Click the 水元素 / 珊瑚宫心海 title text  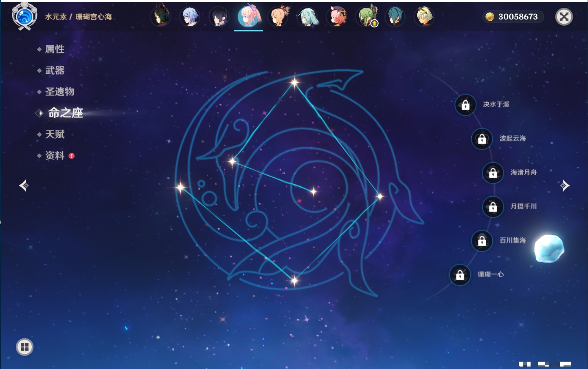point(78,17)
